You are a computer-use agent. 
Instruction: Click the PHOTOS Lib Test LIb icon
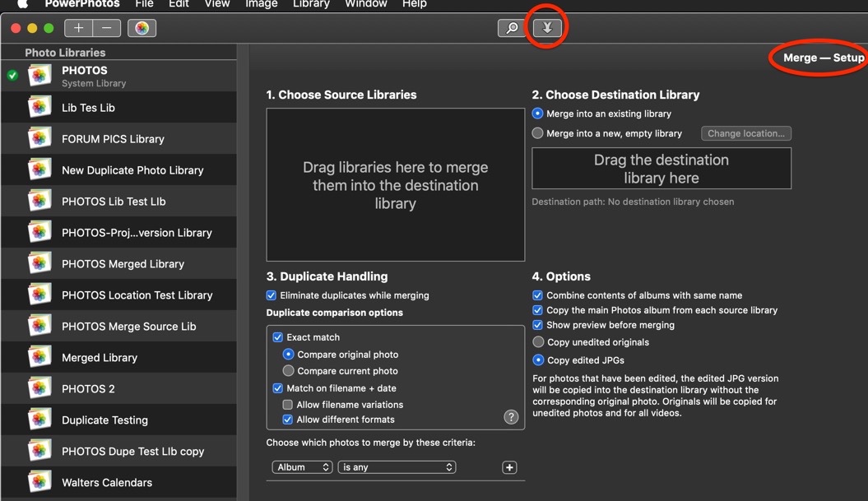(x=39, y=201)
